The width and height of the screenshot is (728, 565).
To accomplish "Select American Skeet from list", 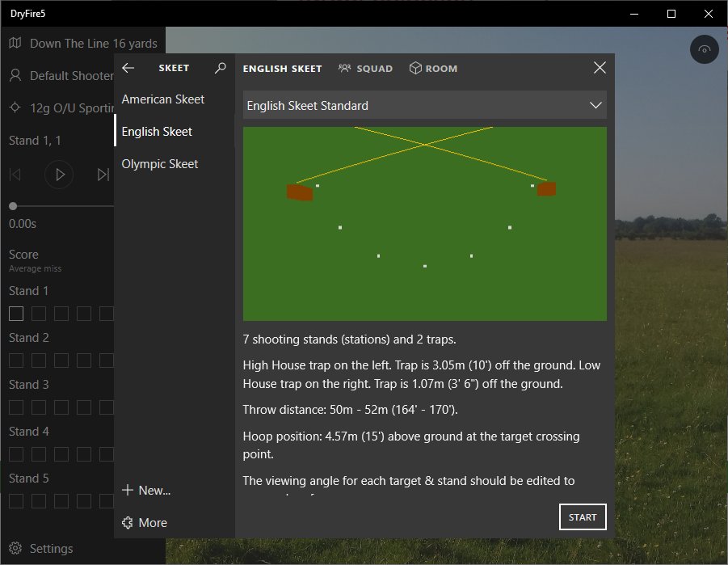I will point(163,99).
